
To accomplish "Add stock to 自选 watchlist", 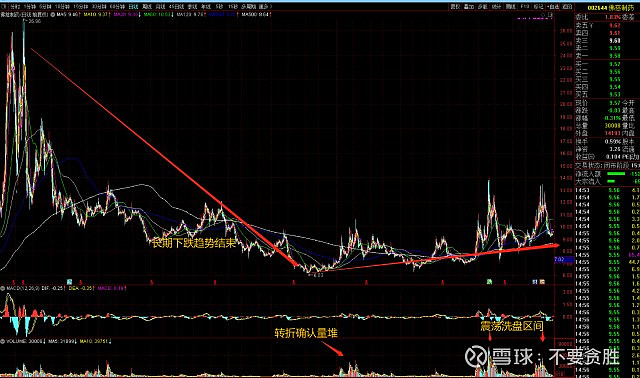I will tap(553, 7).
